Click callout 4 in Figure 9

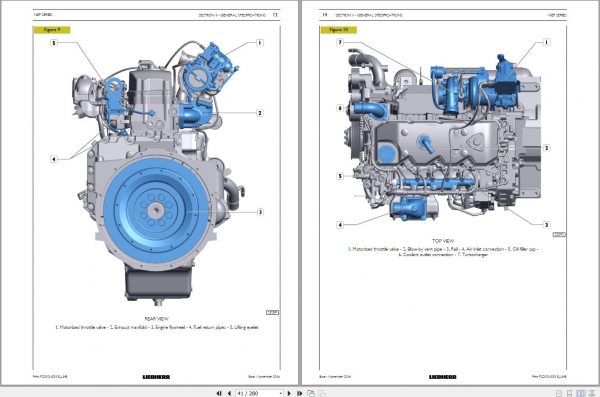click(54, 159)
